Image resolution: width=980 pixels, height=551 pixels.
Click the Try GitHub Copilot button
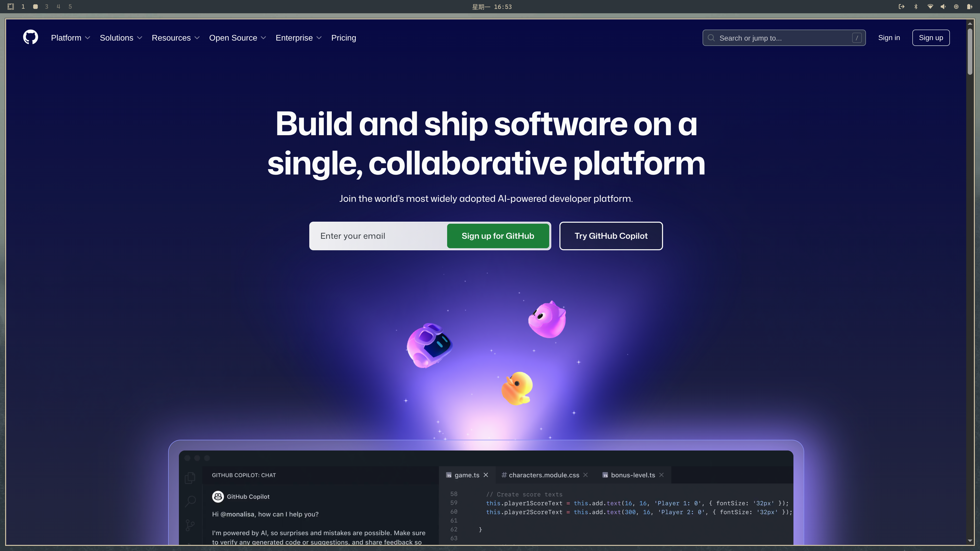click(611, 236)
